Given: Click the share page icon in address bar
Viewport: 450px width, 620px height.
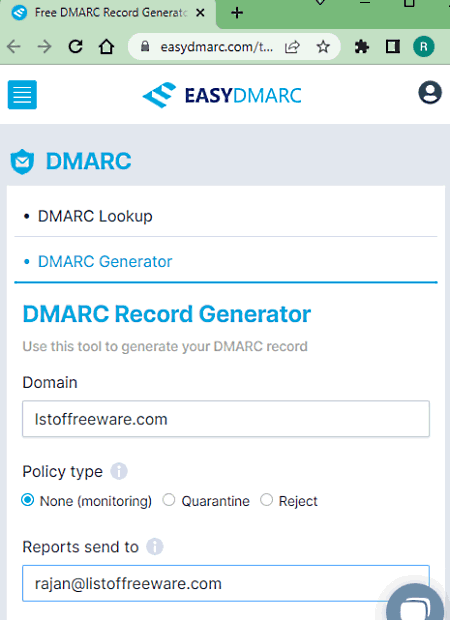Looking at the screenshot, I should tap(292, 47).
